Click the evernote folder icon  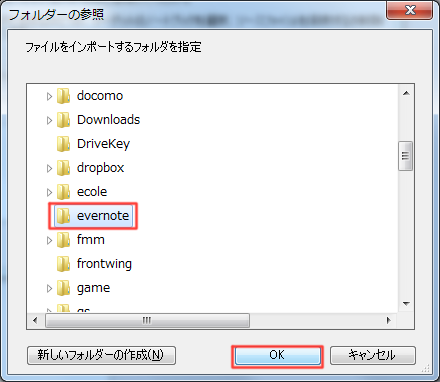pyautogui.click(x=63, y=216)
